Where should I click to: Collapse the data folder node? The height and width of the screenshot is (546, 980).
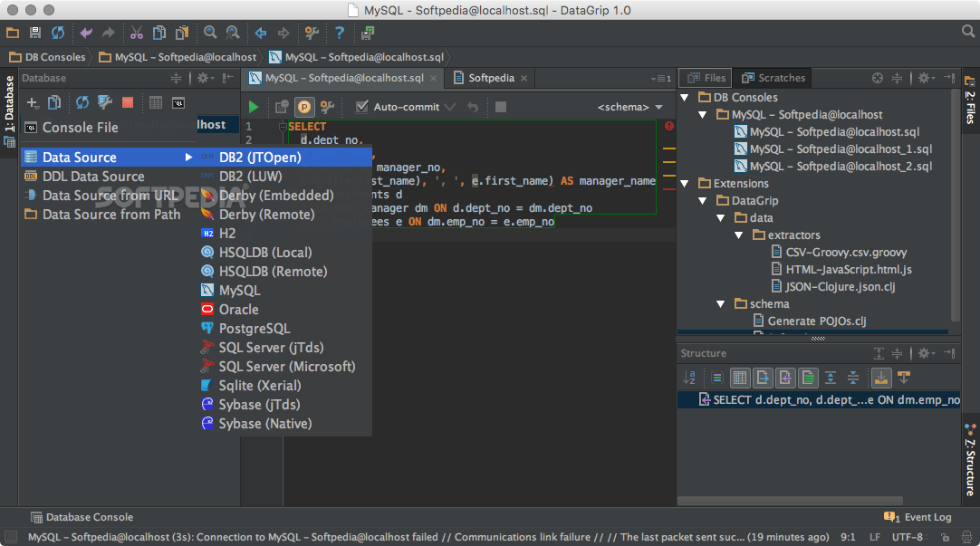[x=721, y=218]
